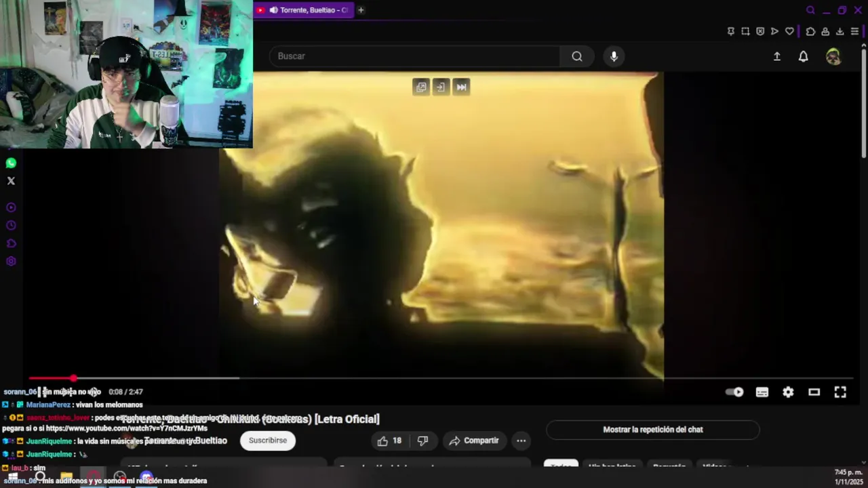Open the sidebar player icon
The width and height of the screenshot is (868, 488).
pyautogui.click(x=11, y=207)
